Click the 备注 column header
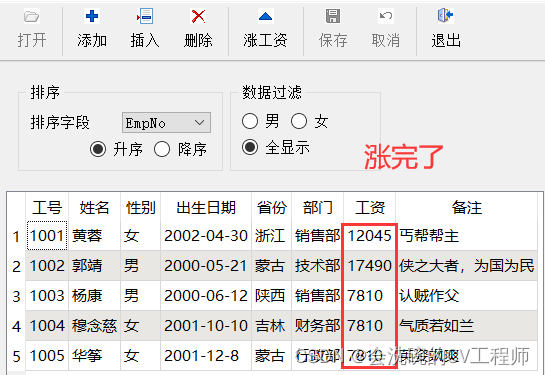Image resolution: width=545 pixels, height=375 pixels. point(466,207)
